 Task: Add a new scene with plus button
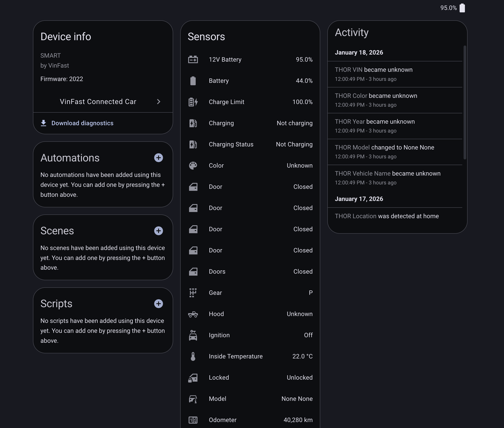(158, 231)
